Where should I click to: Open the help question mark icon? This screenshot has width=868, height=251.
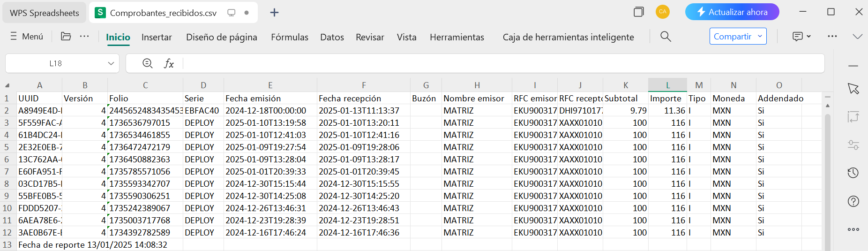(x=853, y=201)
